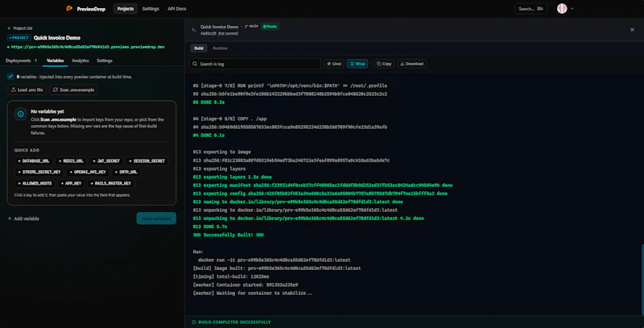Click the terminal prompt icon in log header
This screenshot has height=328, width=644.
pos(193,30)
